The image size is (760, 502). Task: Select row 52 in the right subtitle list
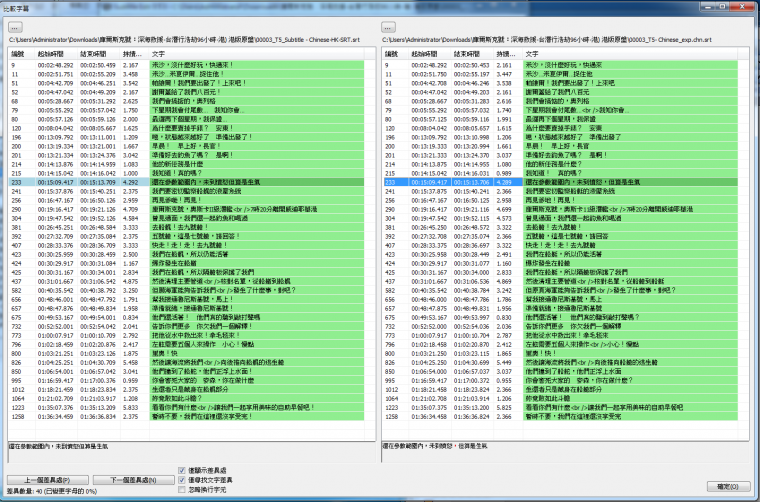[560, 92]
